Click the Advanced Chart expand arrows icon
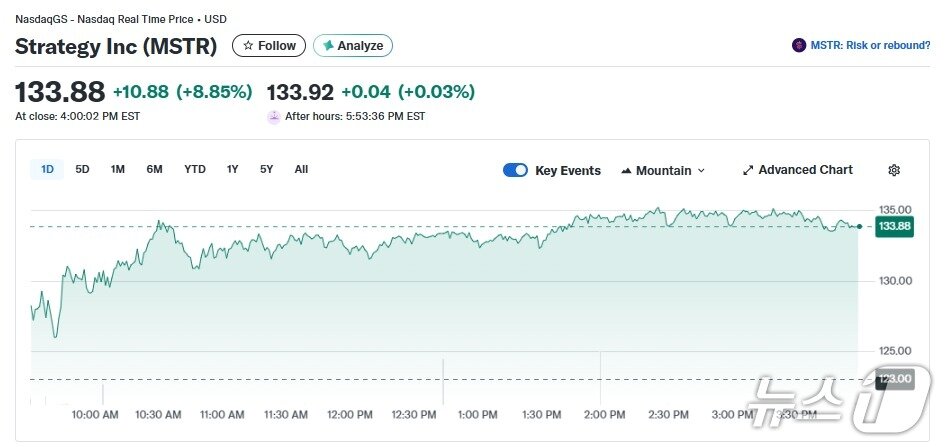 pos(748,171)
